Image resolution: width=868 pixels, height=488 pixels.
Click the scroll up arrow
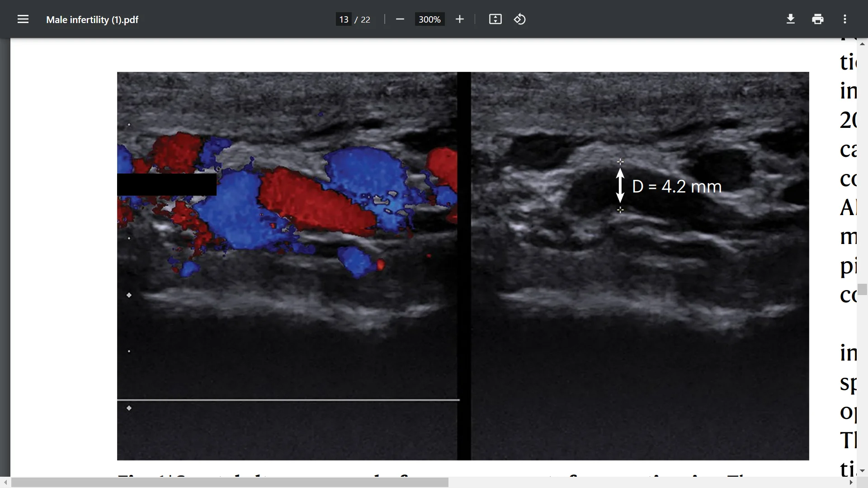pyautogui.click(x=863, y=44)
